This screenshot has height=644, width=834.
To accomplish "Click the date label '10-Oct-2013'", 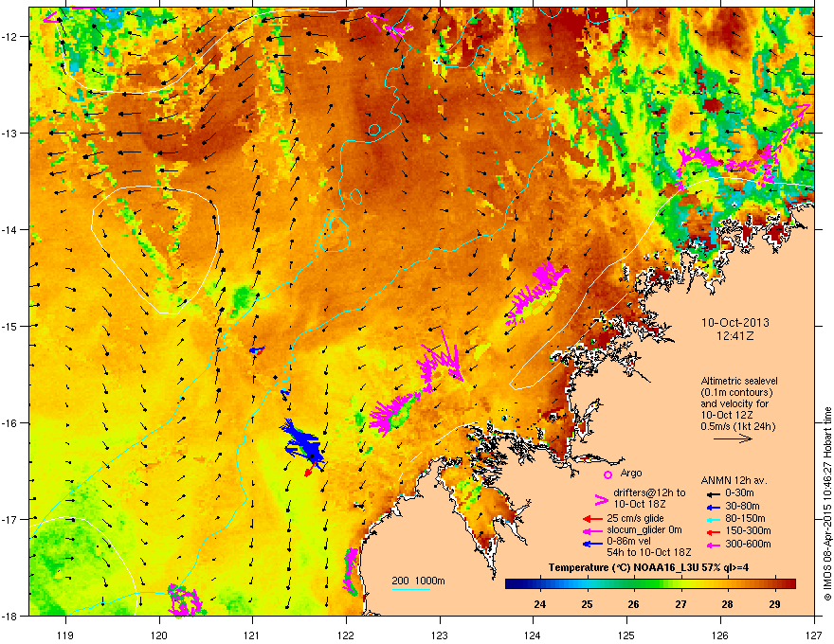I will tap(734, 323).
